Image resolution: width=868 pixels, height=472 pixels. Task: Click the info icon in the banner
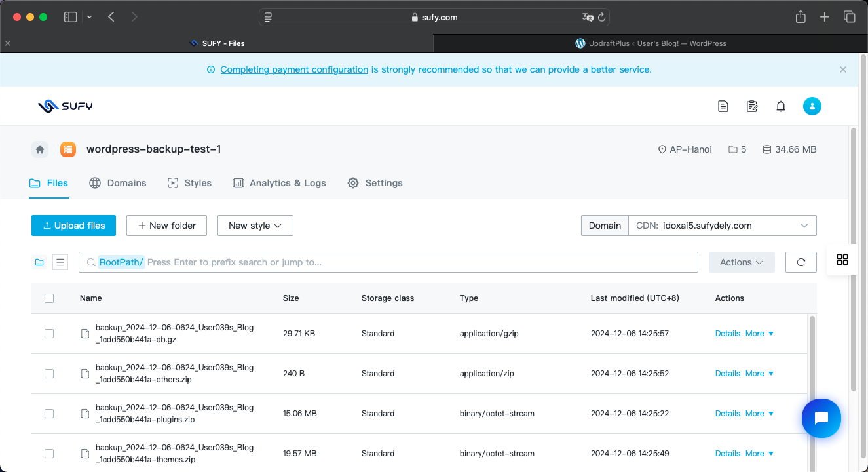point(211,69)
